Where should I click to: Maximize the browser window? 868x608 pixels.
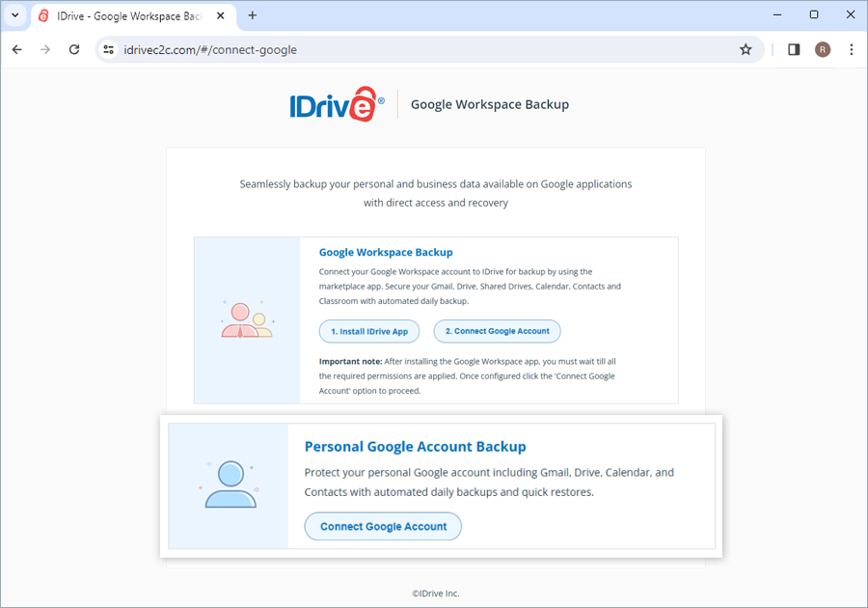(x=814, y=14)
